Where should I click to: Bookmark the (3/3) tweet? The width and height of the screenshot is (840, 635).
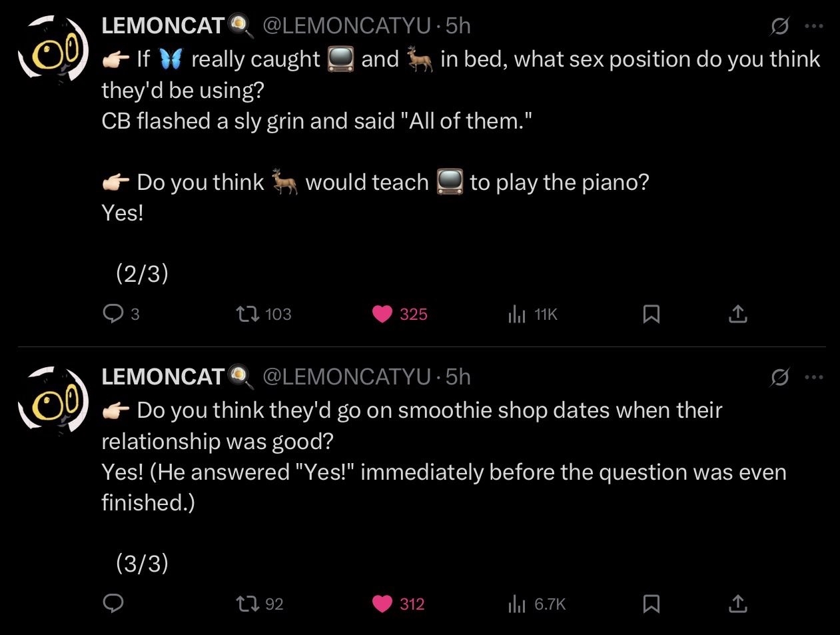651,604
